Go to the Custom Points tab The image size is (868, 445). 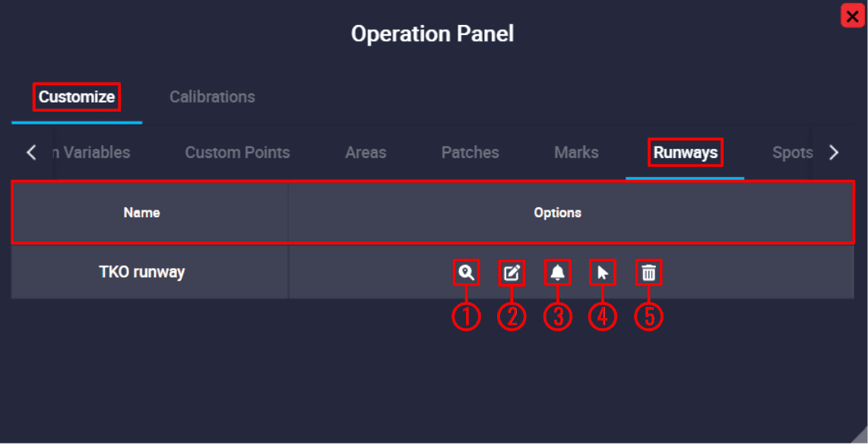coord(237,153)
